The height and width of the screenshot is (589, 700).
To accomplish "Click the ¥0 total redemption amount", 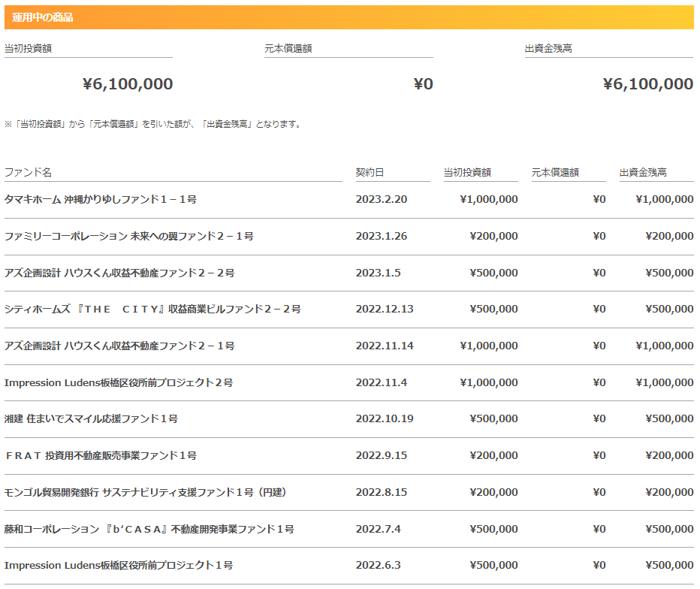I will [x=423, y=84].
